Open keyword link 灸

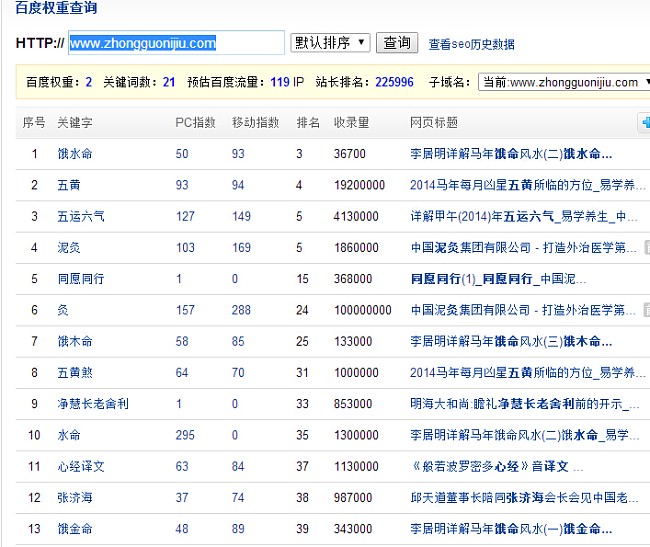63,310
